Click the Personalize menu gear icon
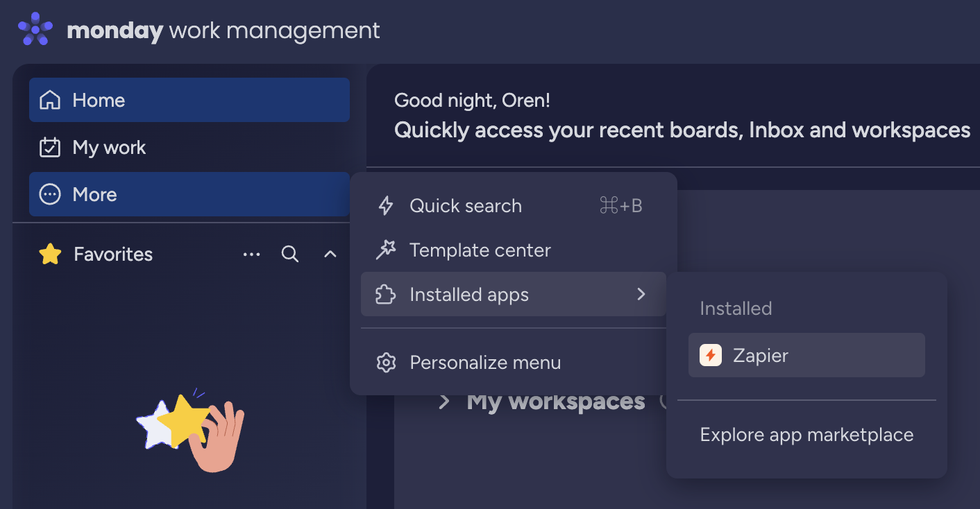980x509 pixels. 385,362
